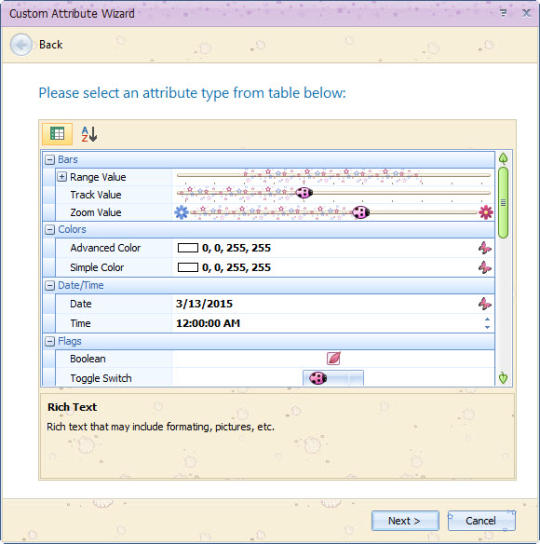
Task: Click pink flower icon on Zoom Value
Action: tap(486, 212)
